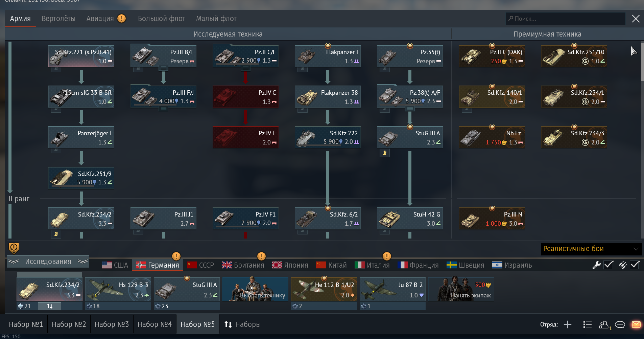Click the Поиск search field

pos(565,19)
